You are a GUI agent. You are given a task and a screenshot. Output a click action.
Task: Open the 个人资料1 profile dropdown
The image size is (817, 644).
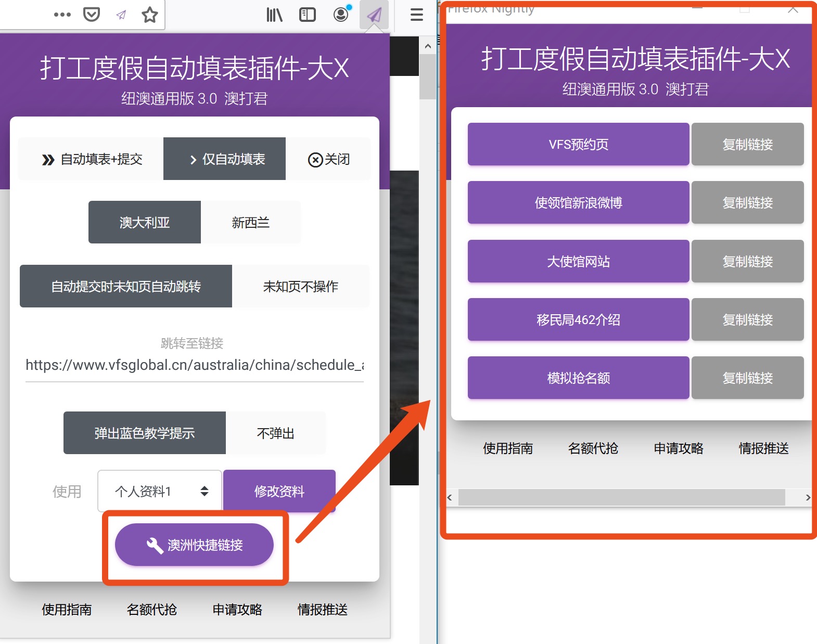(x=160, y=491)
